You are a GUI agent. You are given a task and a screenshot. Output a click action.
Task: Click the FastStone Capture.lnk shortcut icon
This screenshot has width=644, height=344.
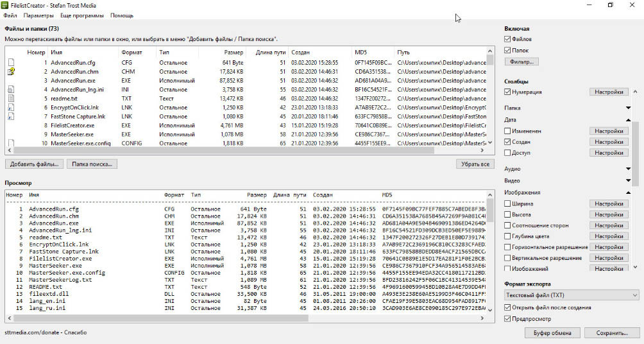pos(11,117)
